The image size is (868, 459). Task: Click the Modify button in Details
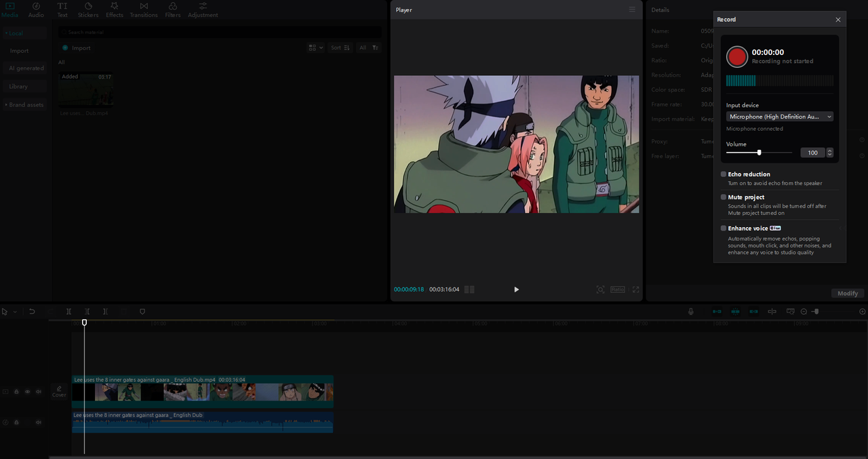click(848, 294)
